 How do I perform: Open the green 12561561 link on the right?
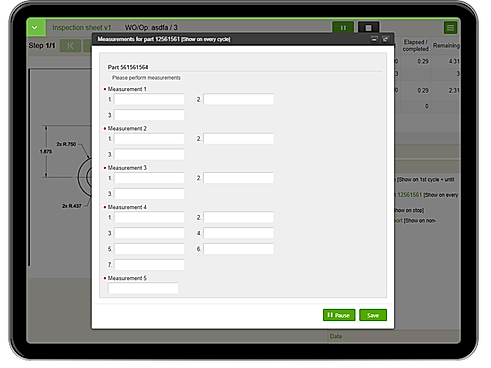pyautogui.click(x=410, y=195)
